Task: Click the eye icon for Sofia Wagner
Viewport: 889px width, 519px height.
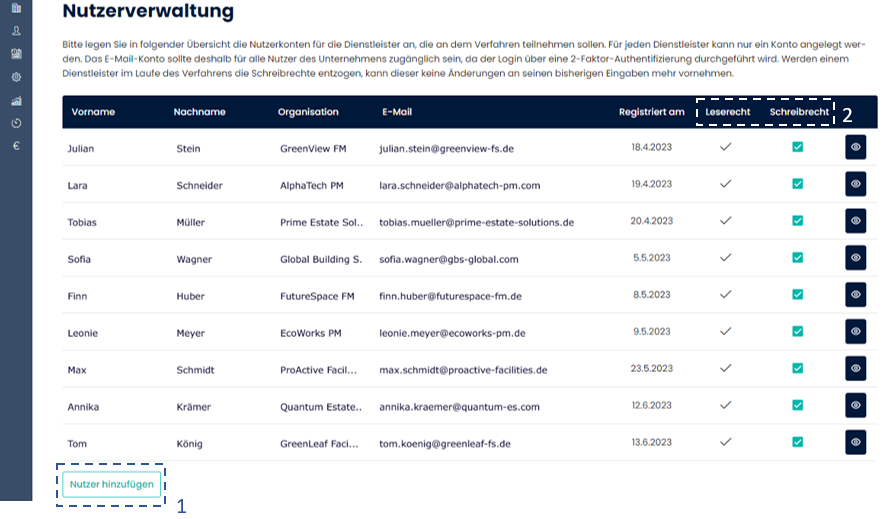Action: pos(855,258)
